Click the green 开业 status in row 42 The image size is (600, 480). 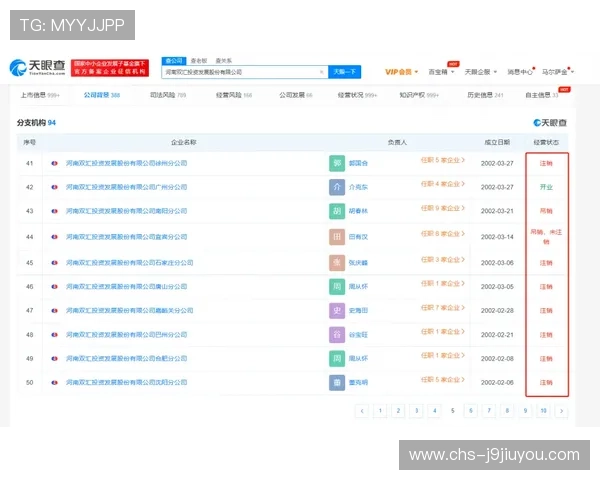546,187
